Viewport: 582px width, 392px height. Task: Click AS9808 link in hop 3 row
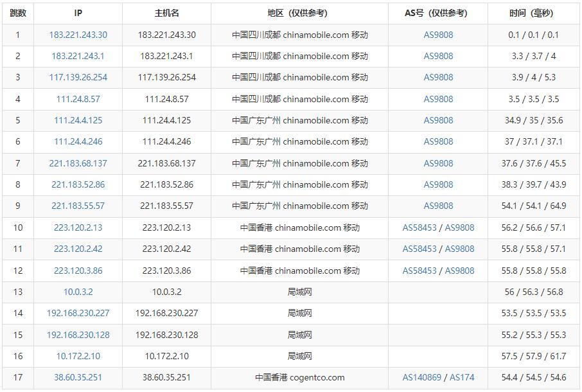click(438, 77)
